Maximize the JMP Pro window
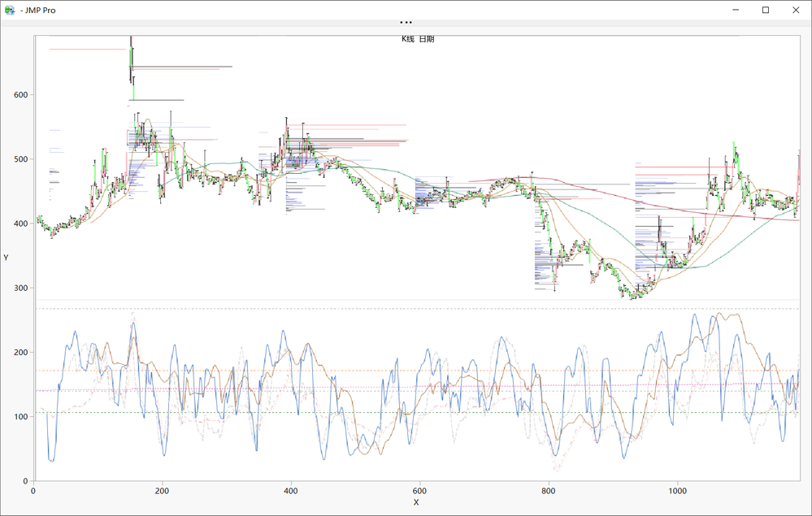The width and height of the screenshot is (812, 516). pyautogui.click(x=766, y=10)
